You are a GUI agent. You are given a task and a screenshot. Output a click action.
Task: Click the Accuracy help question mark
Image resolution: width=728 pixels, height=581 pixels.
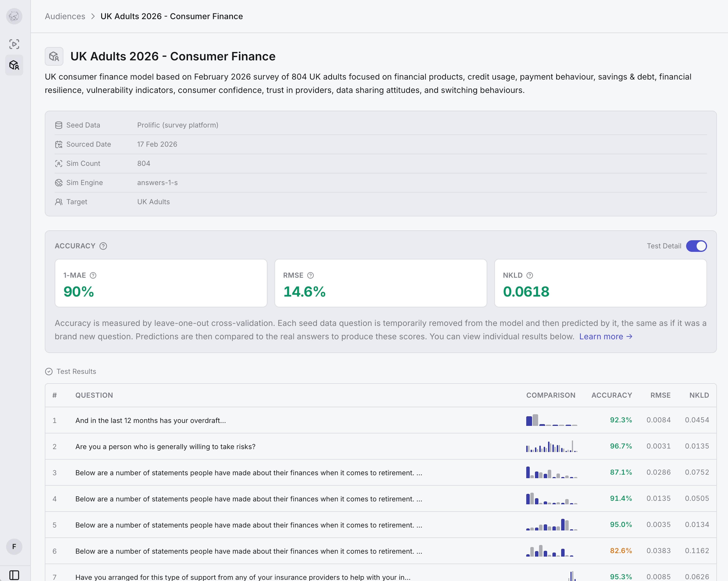coord(103,246)
